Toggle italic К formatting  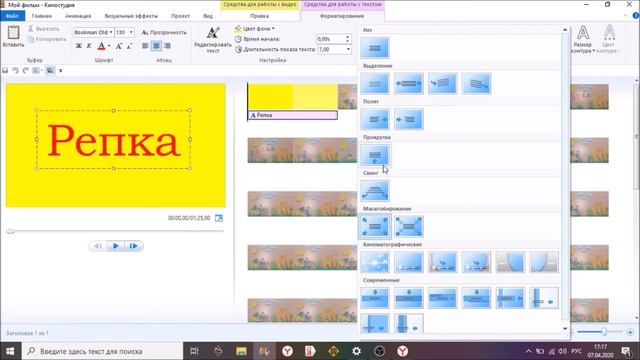89,46
